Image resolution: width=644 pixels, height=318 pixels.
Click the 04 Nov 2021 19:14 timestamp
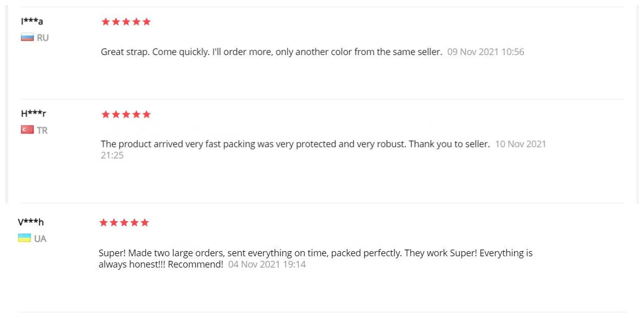(x=267, y=264)
